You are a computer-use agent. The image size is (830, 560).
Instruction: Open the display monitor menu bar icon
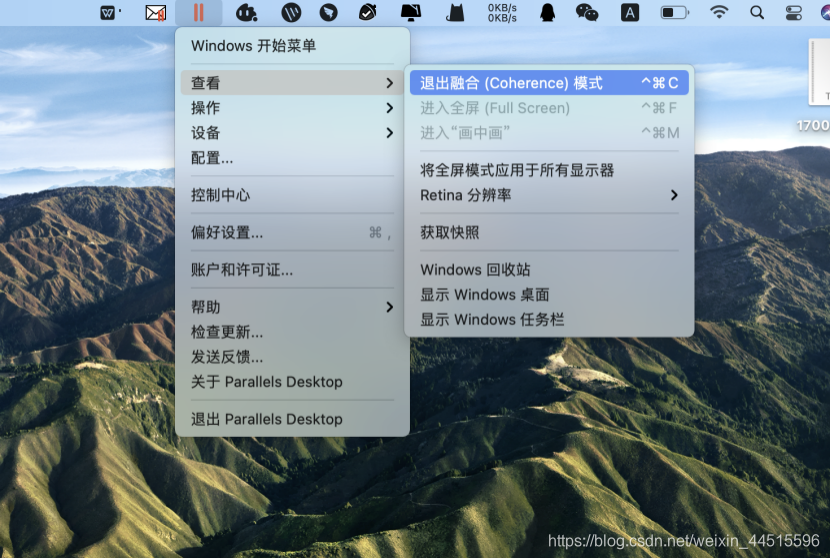coord(411,12)
